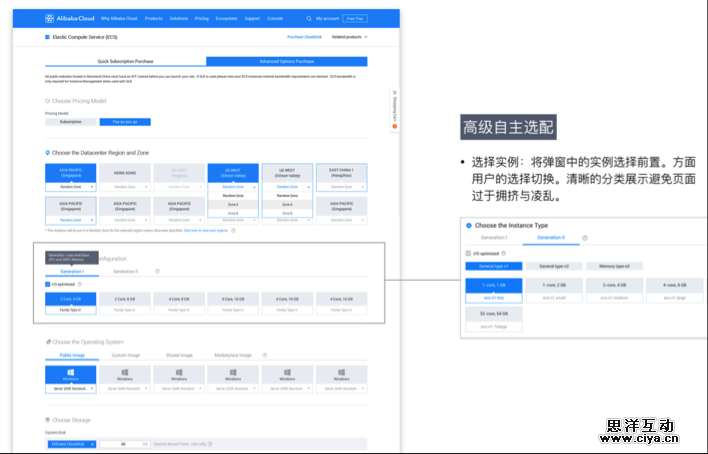Click the location pin icon beside Datacenter Region heading
Image resolution: width=708 pixels, height=454 pixels.
(x=47, y=152)
